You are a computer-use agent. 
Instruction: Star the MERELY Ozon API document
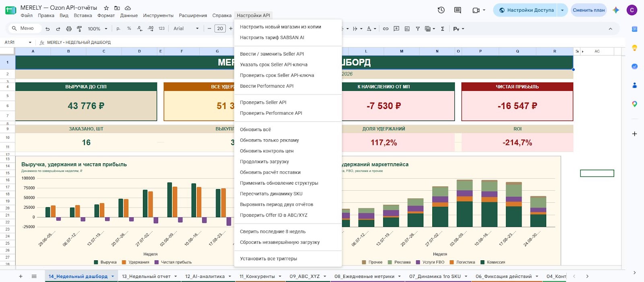point(106,8)
